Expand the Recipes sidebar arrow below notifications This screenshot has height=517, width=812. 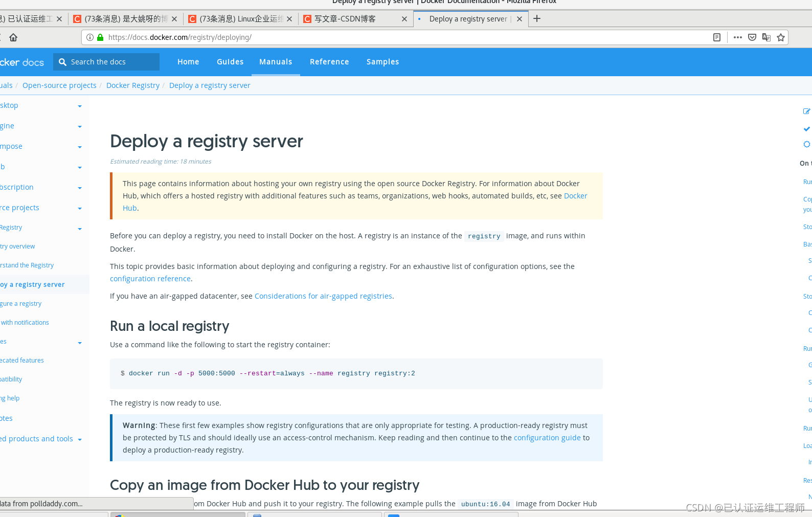point(80,343)
